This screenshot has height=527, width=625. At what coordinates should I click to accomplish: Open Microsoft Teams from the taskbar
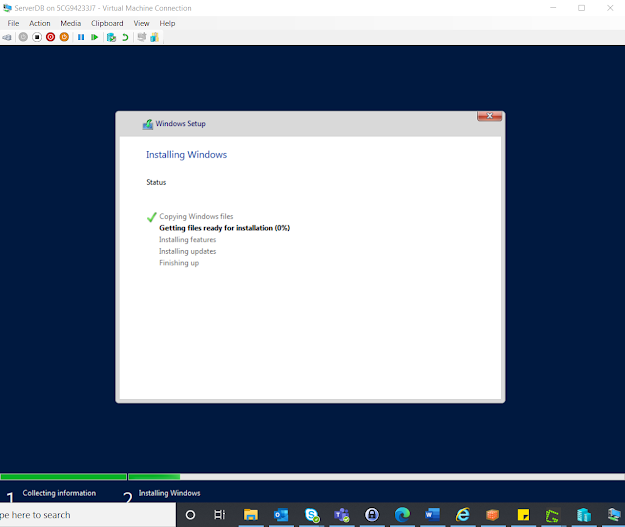[342, 515]
